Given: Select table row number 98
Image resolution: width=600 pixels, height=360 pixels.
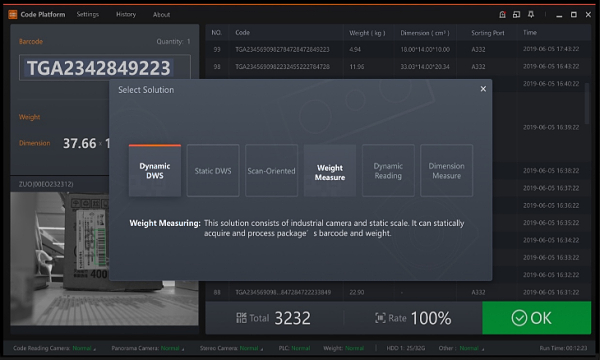Looking at the screenshot, I should (x=398, y=67).
